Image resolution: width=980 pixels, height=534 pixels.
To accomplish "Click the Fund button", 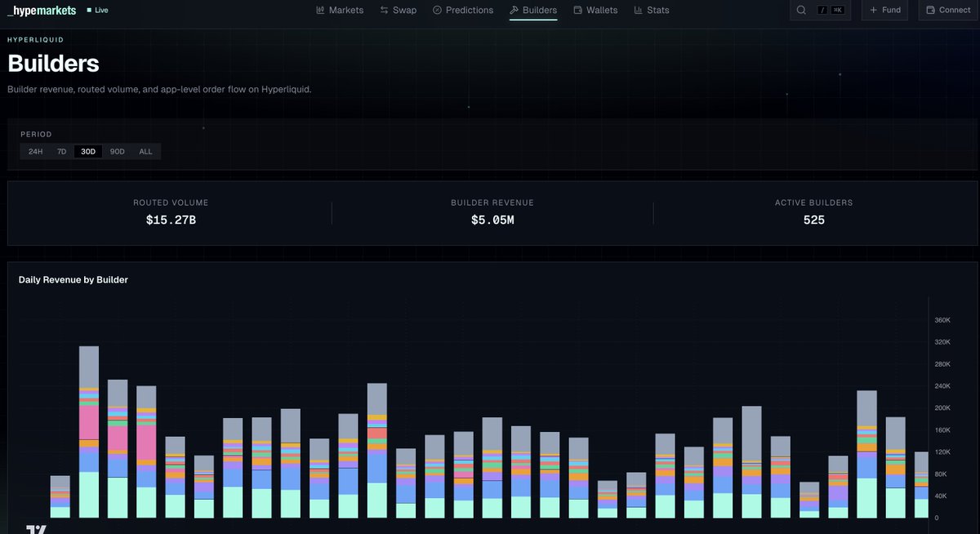I will [x=884, y=10].
